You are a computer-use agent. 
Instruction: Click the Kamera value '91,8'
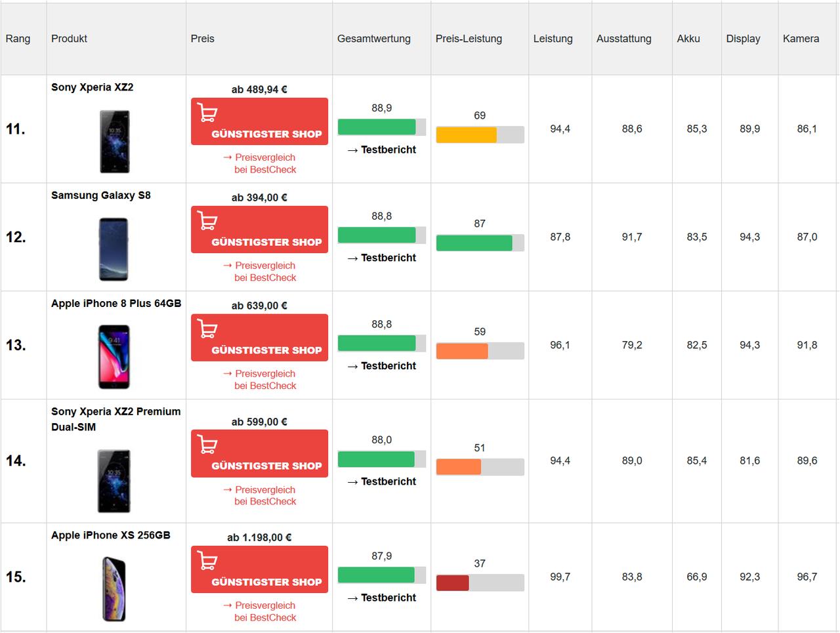point(807,346)
